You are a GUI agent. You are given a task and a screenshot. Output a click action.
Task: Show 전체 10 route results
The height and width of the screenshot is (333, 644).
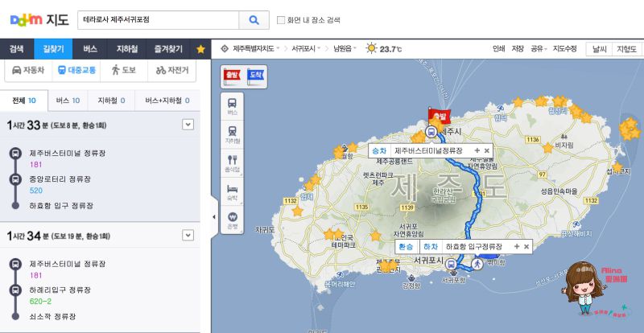click(24, 101)
